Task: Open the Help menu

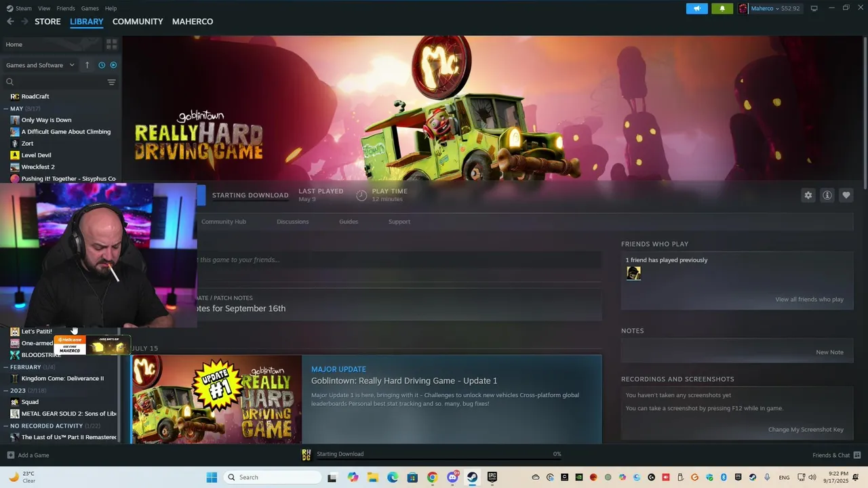Action: pyautogui.click(x=111, y=8)
